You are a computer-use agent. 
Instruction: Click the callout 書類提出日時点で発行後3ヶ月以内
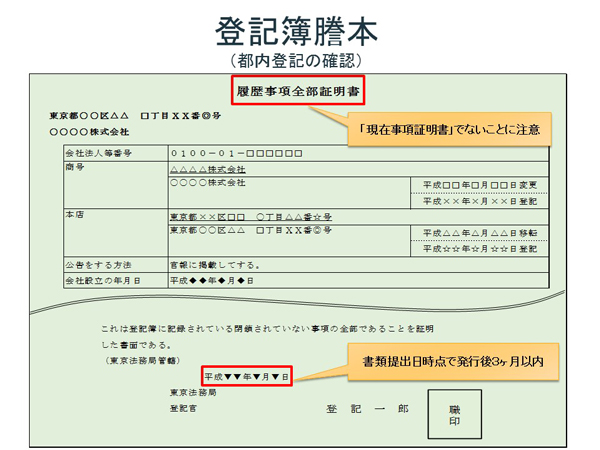tap(453, 362)
